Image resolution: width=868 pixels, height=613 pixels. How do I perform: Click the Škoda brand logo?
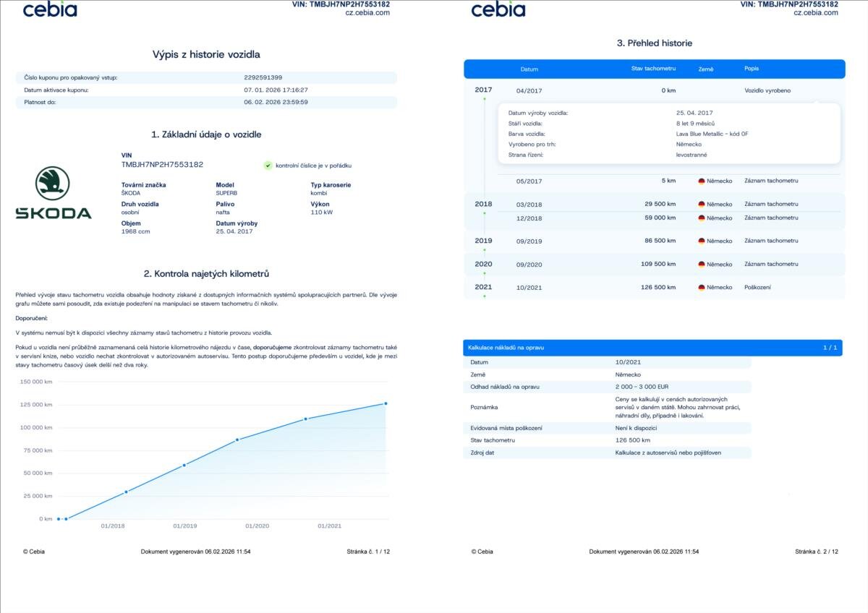tap(54, 192)
